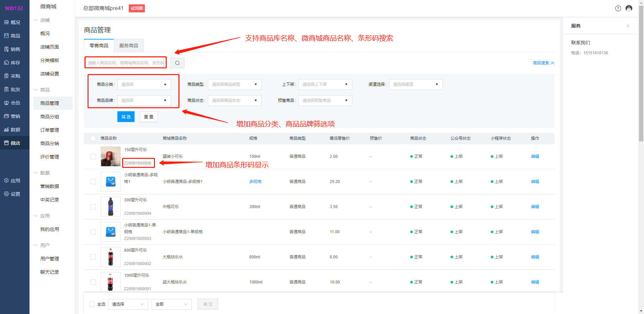Open 数据 chart icon in dark sidebar

click(12, 130)
